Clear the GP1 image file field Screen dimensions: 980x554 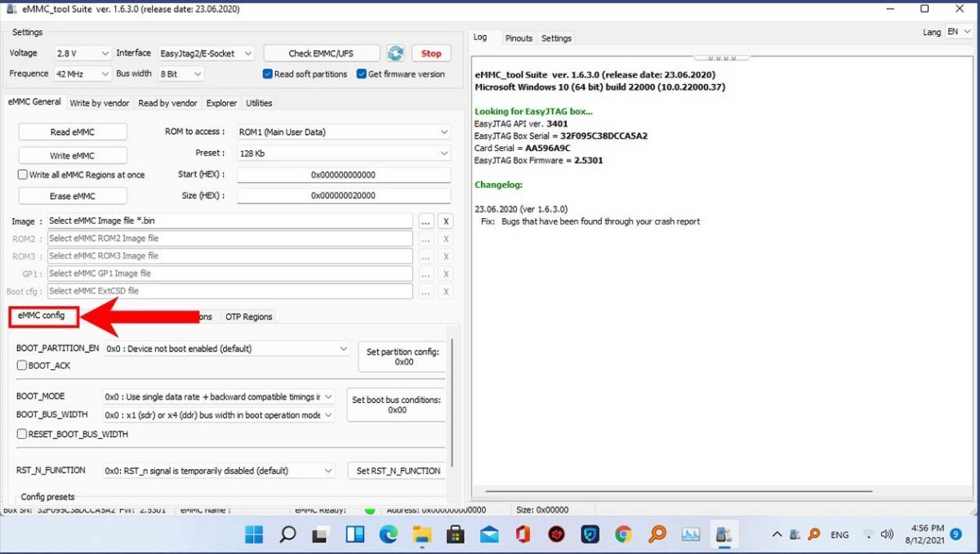pyautogui.click(x=445, y=274)
